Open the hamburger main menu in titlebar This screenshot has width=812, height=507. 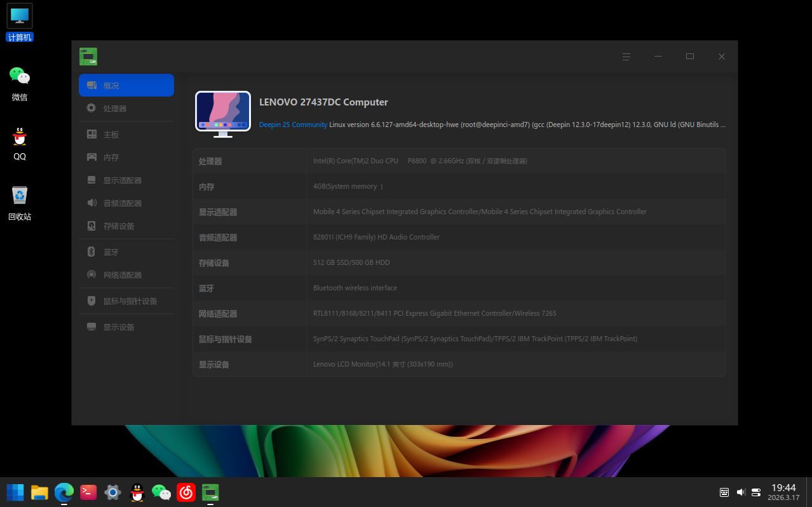click(626, 57)
